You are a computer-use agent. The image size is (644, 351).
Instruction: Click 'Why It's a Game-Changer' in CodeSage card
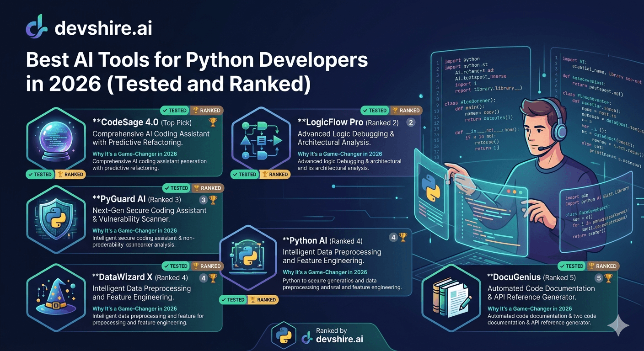tap(134, 154)
